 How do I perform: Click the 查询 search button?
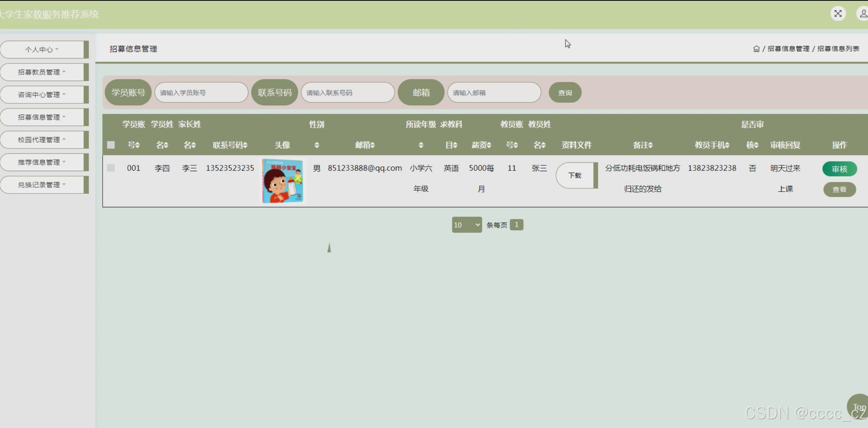point(565,93)
